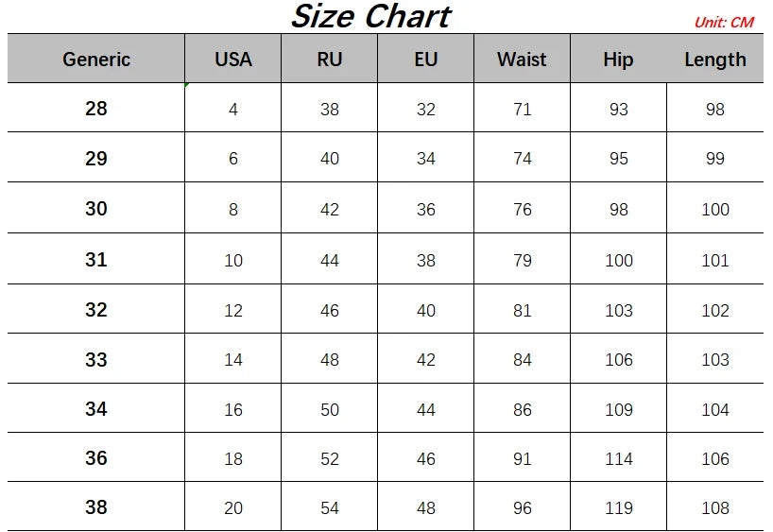Screen dimensions: 773x532
Task: Select waist value 71 cell
Action: click(523, 110)
